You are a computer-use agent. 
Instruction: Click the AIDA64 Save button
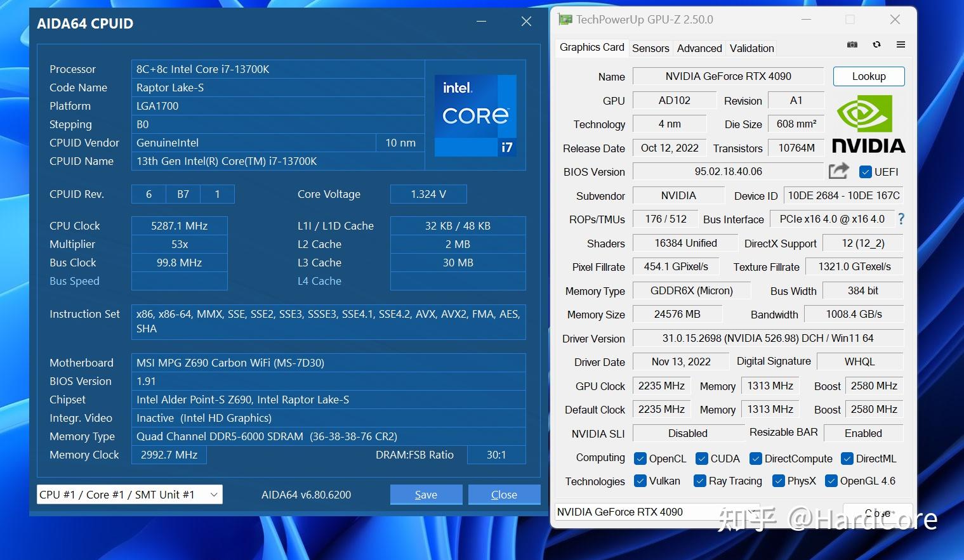coord(426,495)
